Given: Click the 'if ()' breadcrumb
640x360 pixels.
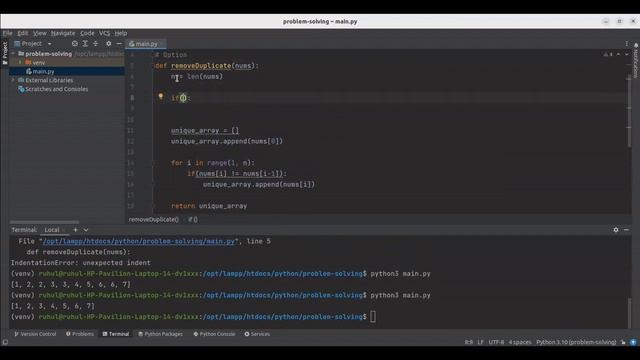Looking at the screenshot, I should 193,219.
